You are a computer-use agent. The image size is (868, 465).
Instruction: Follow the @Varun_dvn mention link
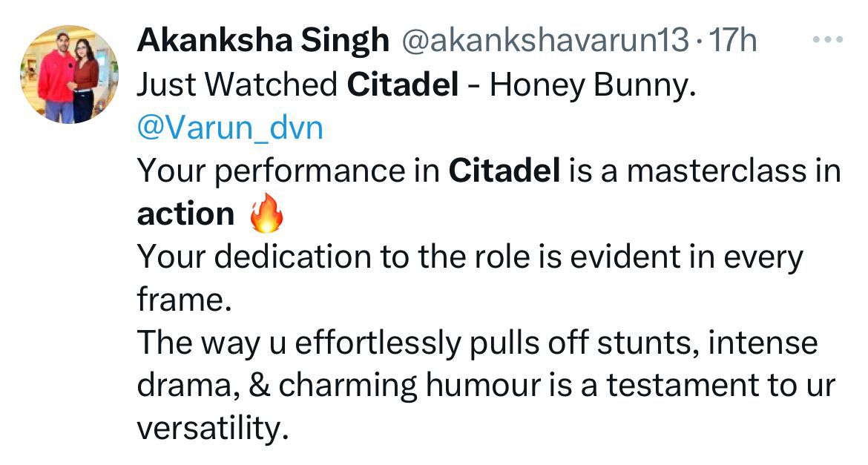tap(230, 128)
